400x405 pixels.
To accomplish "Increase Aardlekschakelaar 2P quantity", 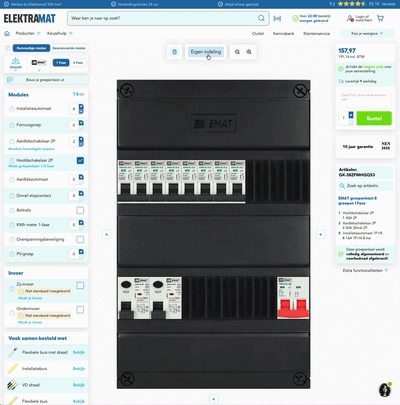I will [81, 139].
